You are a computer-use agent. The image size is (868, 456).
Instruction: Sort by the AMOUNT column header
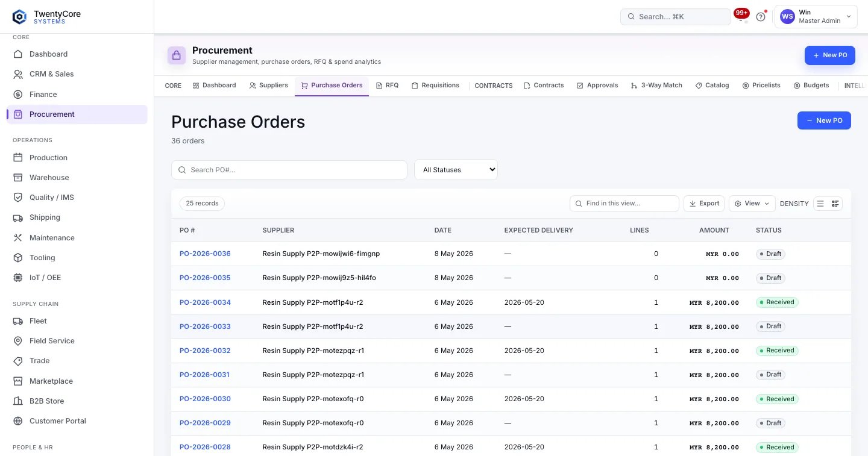point(714,230)
